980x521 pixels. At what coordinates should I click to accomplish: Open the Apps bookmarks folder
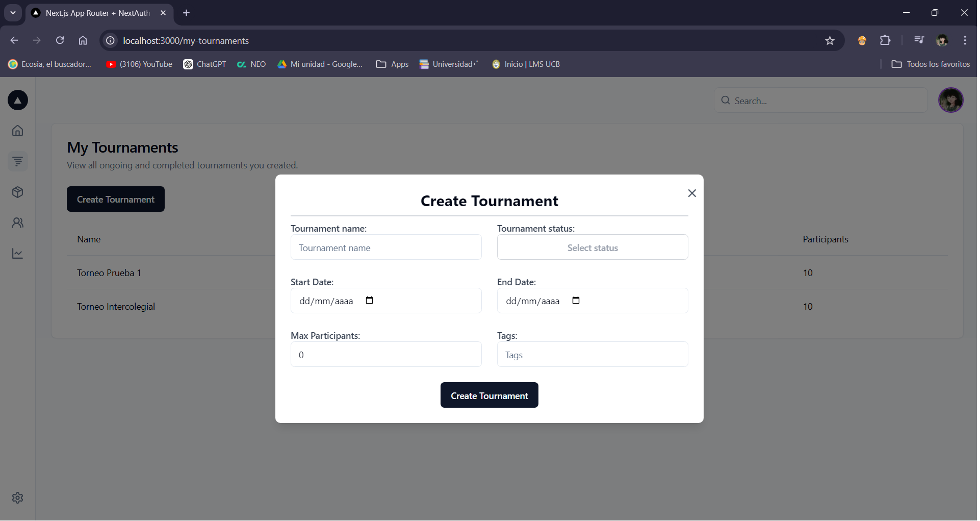(x=392, y=64)
